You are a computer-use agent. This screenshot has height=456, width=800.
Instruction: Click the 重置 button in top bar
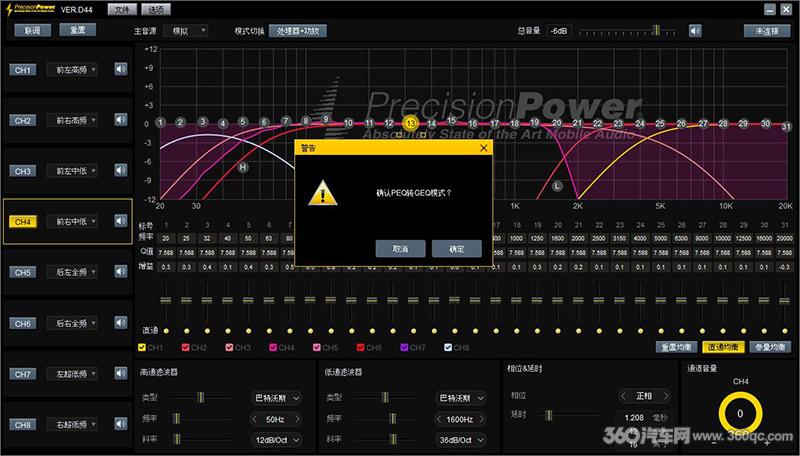[78, 30]
